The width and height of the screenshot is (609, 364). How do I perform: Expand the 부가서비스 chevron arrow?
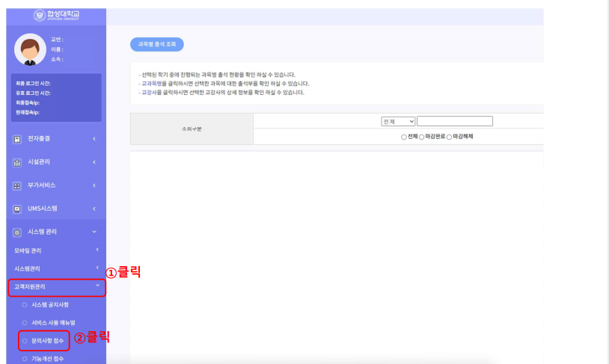[94, 185]
